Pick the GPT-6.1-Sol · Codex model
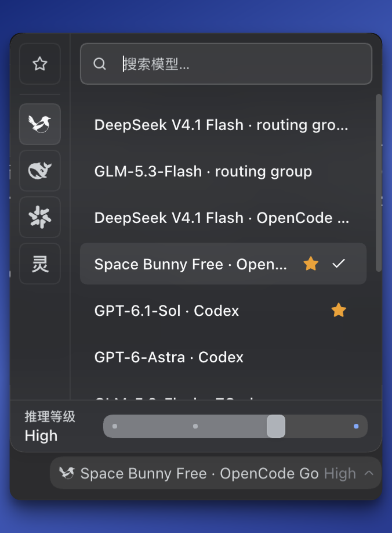392x533 pixels. pos(223,311)
